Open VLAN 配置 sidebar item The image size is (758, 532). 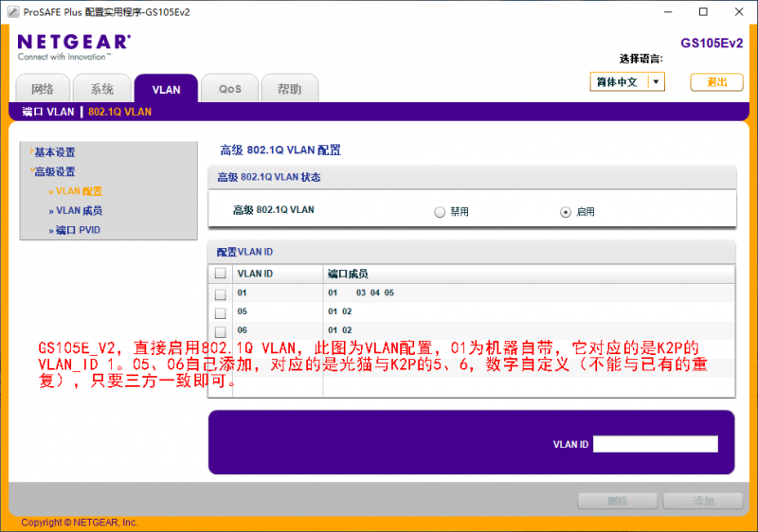click(x=79, y=191)
